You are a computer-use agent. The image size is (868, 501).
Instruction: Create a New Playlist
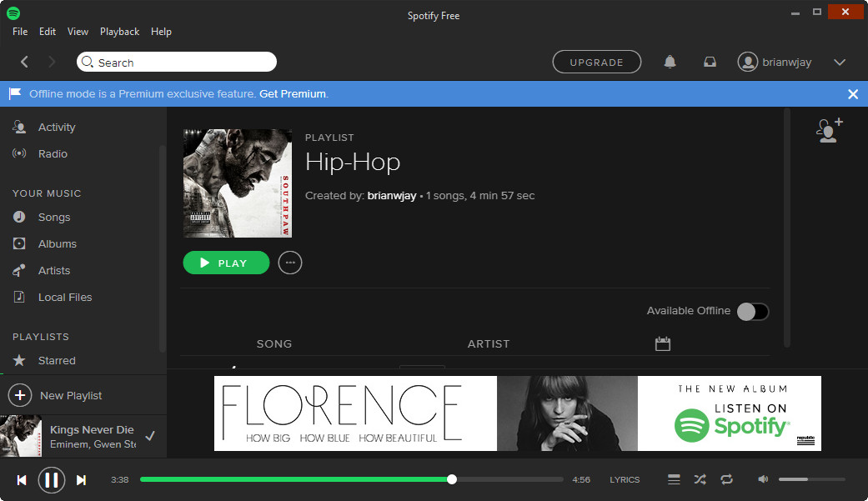tap(55, 395)
